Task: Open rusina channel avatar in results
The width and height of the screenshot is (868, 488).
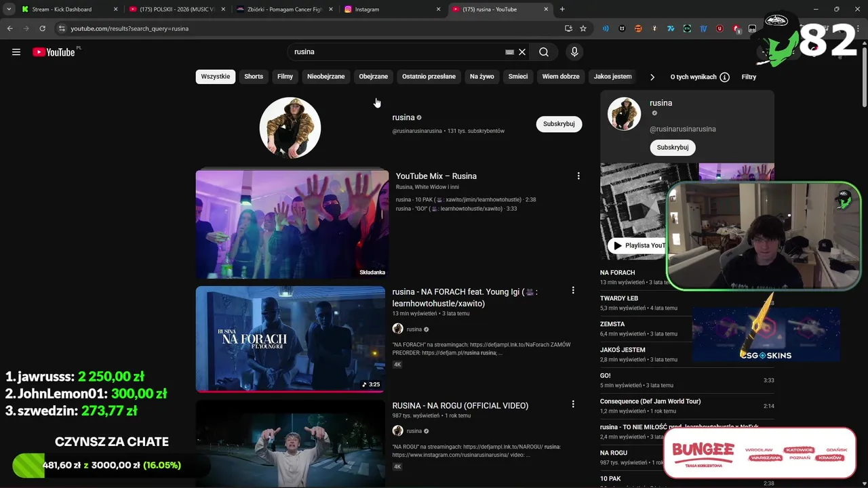Action: 290,127
